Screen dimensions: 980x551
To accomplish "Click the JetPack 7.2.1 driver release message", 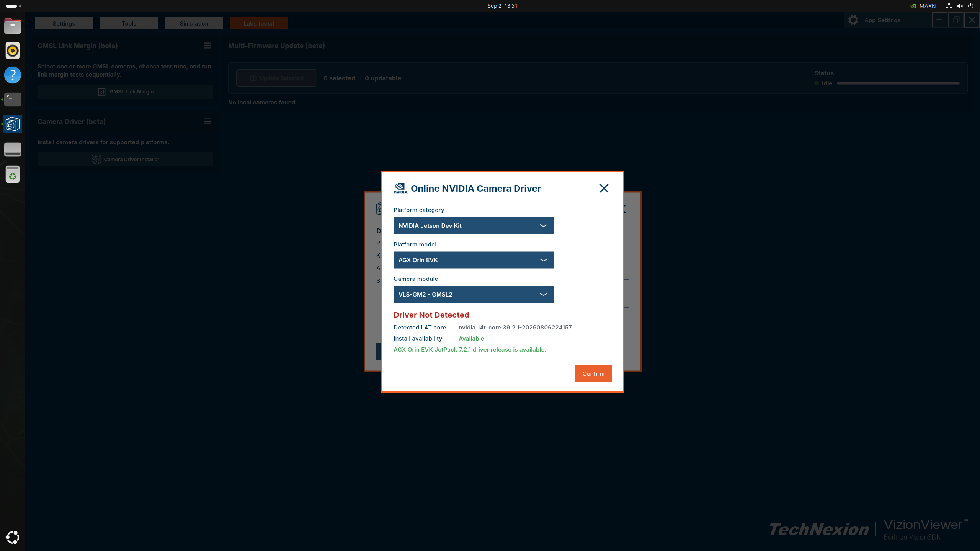I will (470, 350).
